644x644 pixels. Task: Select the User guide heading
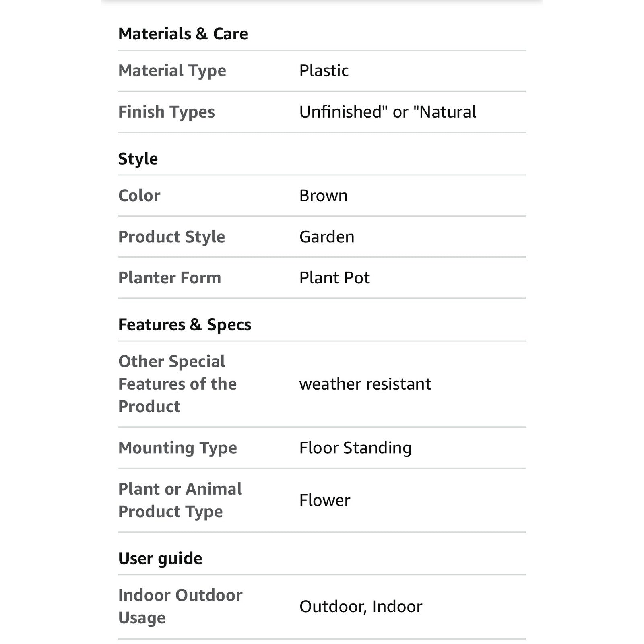click(x=160, y=559)
